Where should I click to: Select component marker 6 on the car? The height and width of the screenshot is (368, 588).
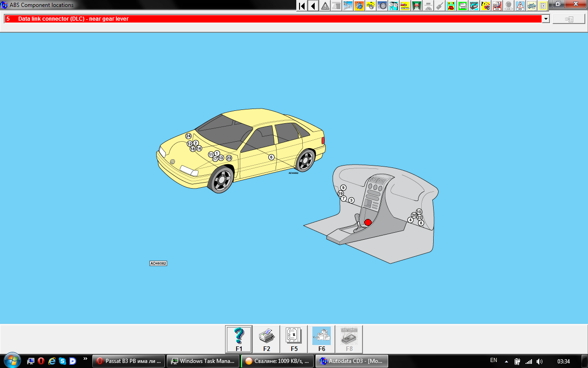click(x=271, y=157)
